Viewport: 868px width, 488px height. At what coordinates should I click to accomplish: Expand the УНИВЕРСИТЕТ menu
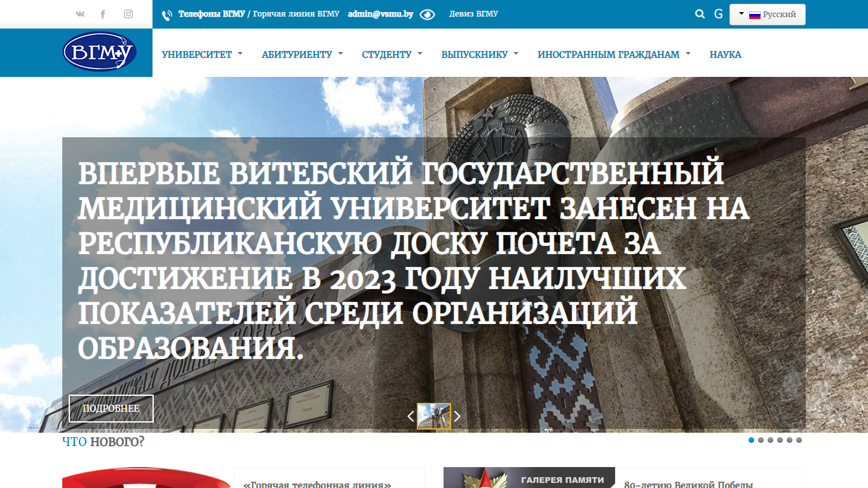(x=202, y=55)
